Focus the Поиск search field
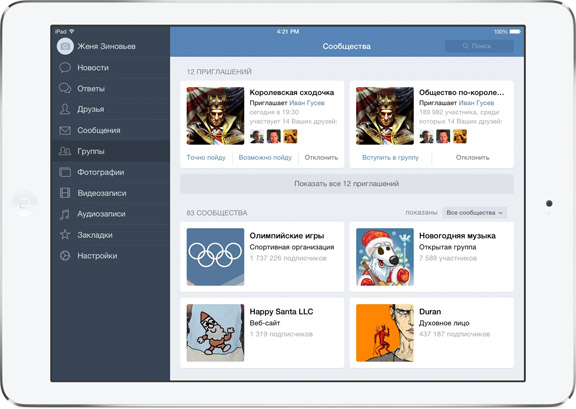This screenshot has height=409, width=576. [x=479, y=46]
